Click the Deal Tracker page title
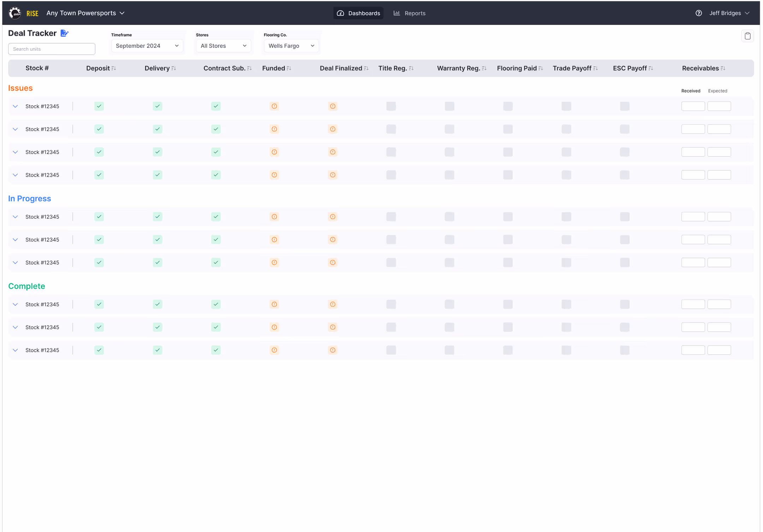This screenshot has height=532, width=763. pos(32,33)
